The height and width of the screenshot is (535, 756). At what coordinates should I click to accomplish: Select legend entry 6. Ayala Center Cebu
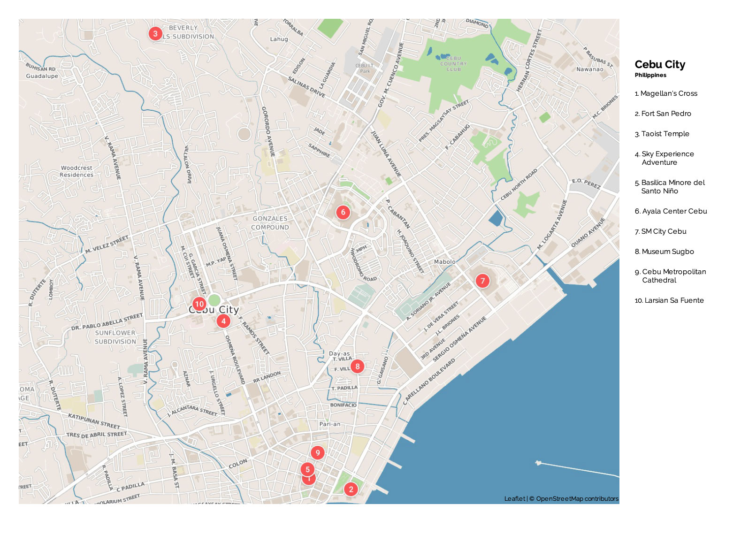(x=671, y=211)
